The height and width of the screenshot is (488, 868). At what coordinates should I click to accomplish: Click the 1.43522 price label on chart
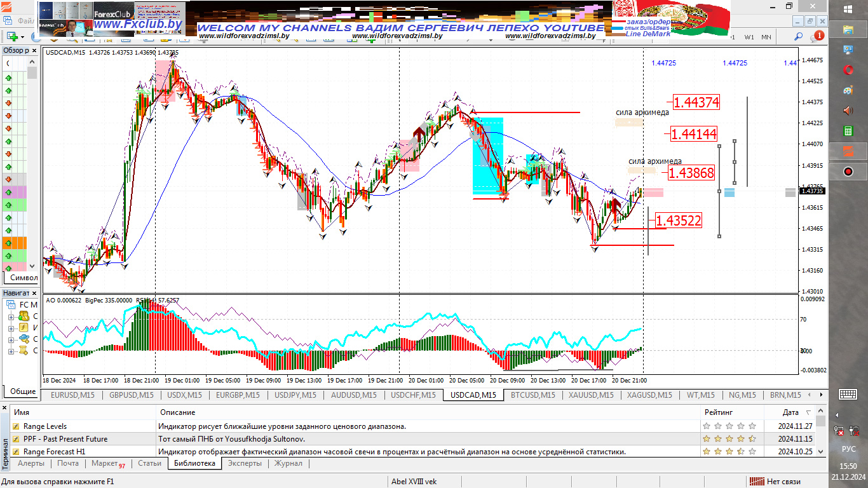679,220
